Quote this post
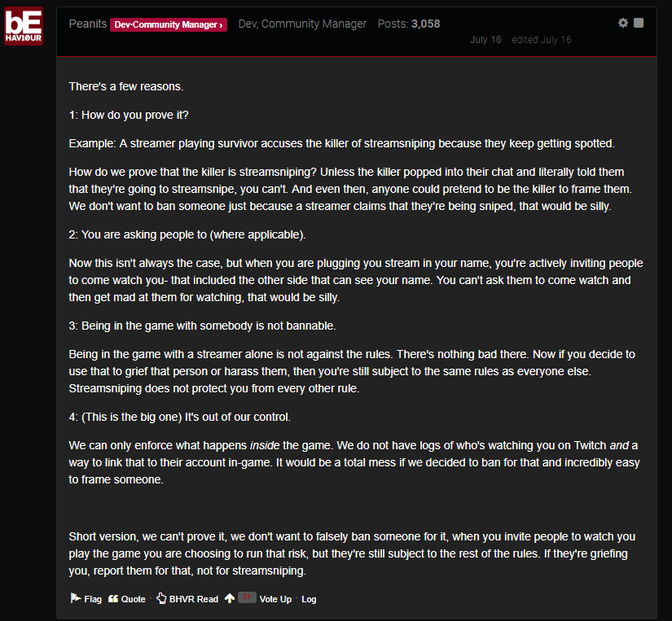This screenshot has height=621, width=672. (x=127, y=599)
